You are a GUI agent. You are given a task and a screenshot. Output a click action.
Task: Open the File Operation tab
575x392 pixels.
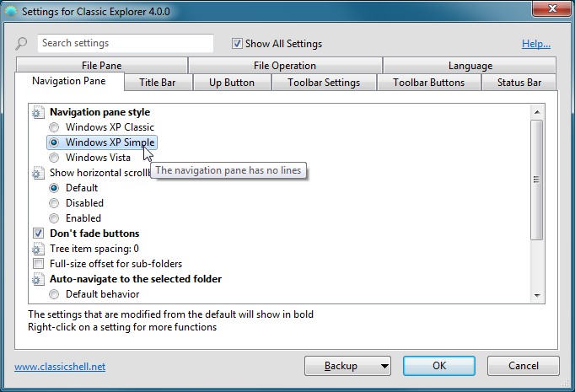[x=285, y=66]
